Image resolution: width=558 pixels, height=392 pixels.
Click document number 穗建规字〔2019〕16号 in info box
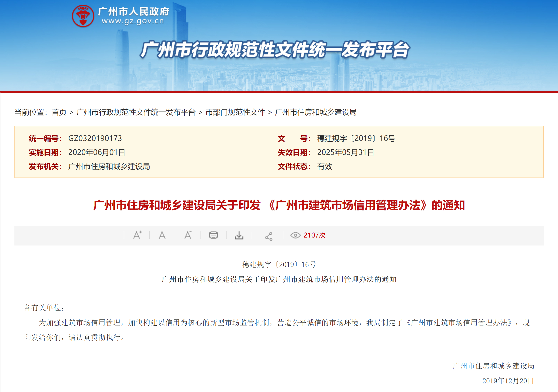click(356, 138)
